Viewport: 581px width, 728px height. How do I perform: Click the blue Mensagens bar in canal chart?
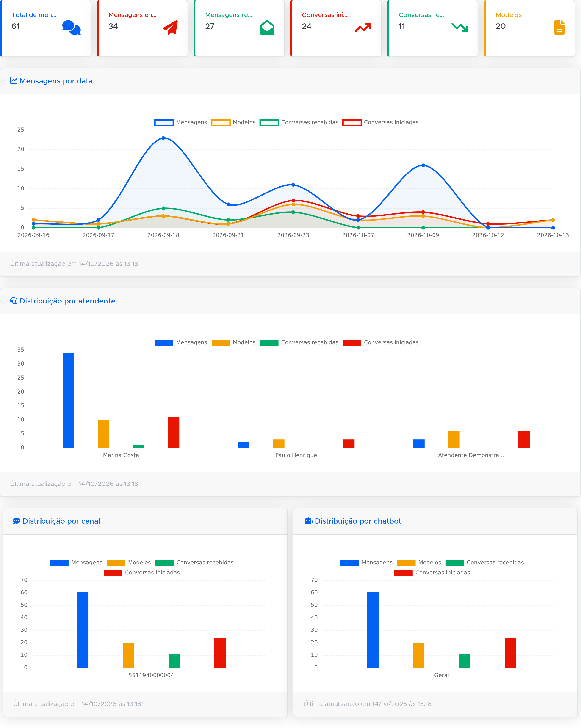click(x=82, y=630)
